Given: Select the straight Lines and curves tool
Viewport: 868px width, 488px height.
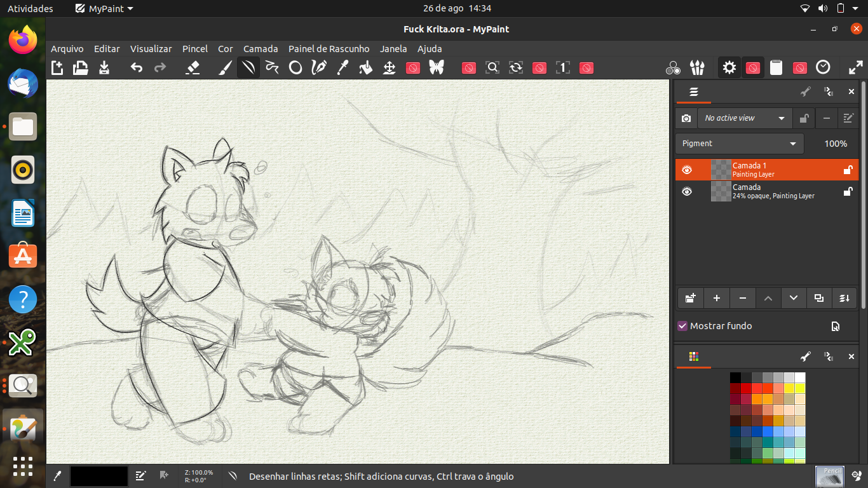Looking at the screenshot, I should (248, 67).
